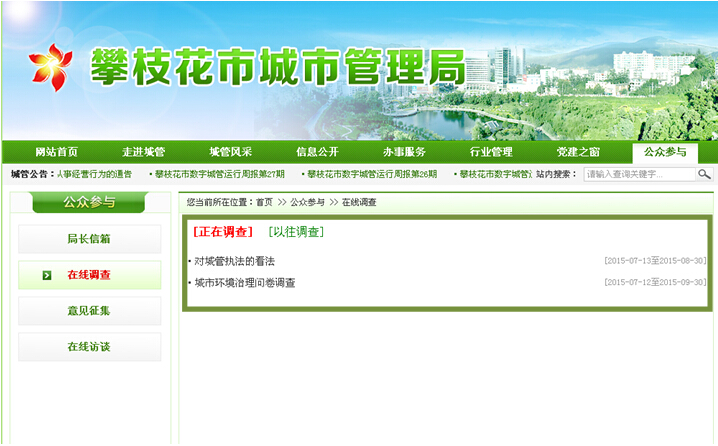Switch to 以往调查 survey tab
Viewport: 718px width, 446px height.
point(296,232)
